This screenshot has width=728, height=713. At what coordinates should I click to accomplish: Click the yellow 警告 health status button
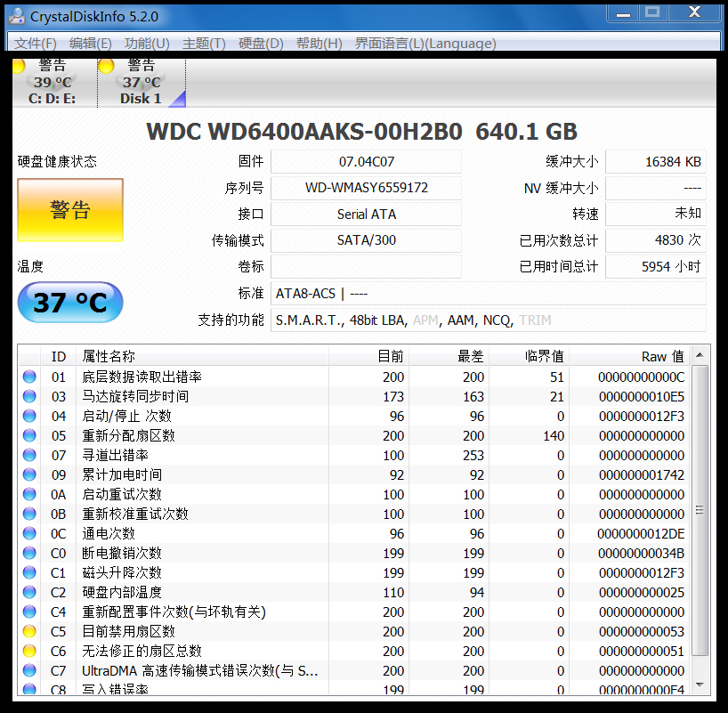(x=70, y=210)
